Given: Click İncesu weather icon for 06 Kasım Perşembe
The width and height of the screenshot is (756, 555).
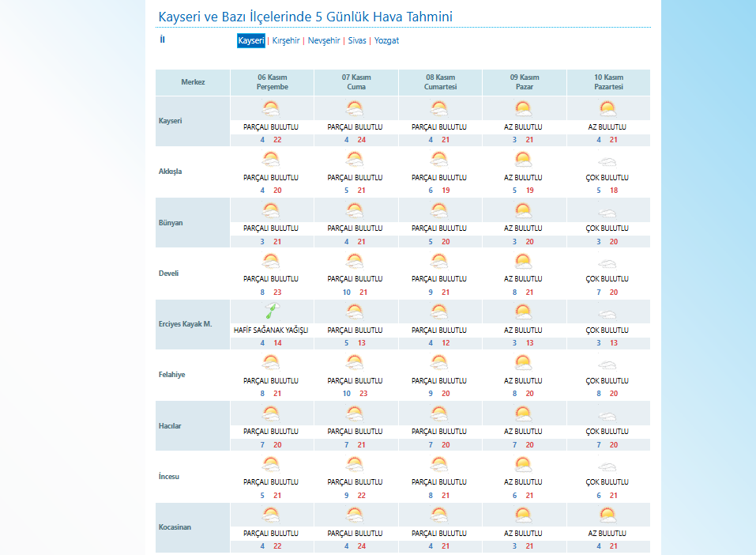Looking at the screenshot, I should [x=272, y=464].
